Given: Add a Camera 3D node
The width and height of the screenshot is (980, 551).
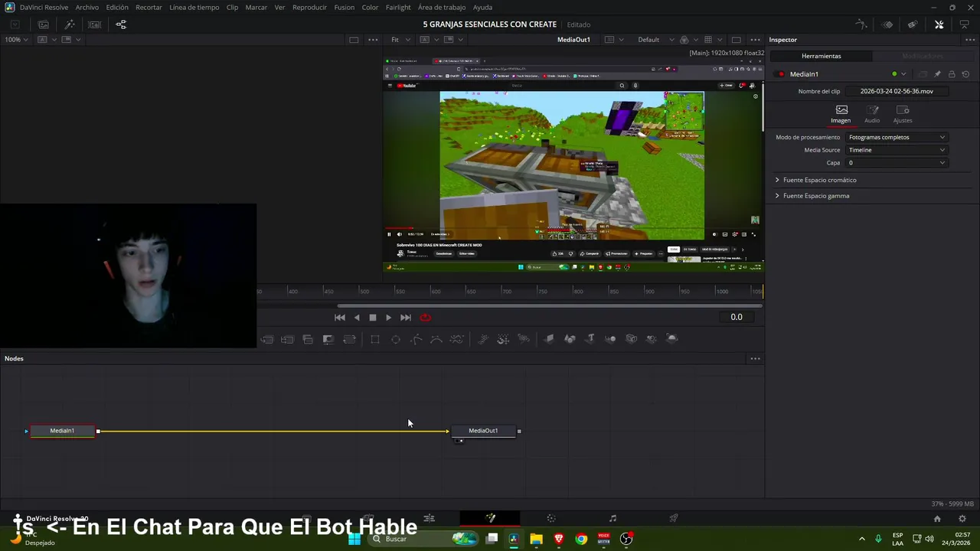Looking at the screenshot, I should click(631, 339).
